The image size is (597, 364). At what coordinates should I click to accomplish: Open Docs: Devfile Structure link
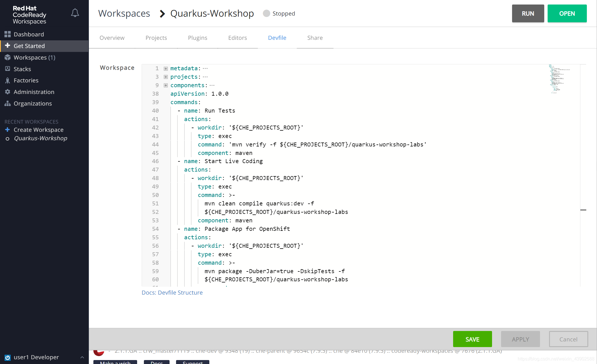point(172,293)
